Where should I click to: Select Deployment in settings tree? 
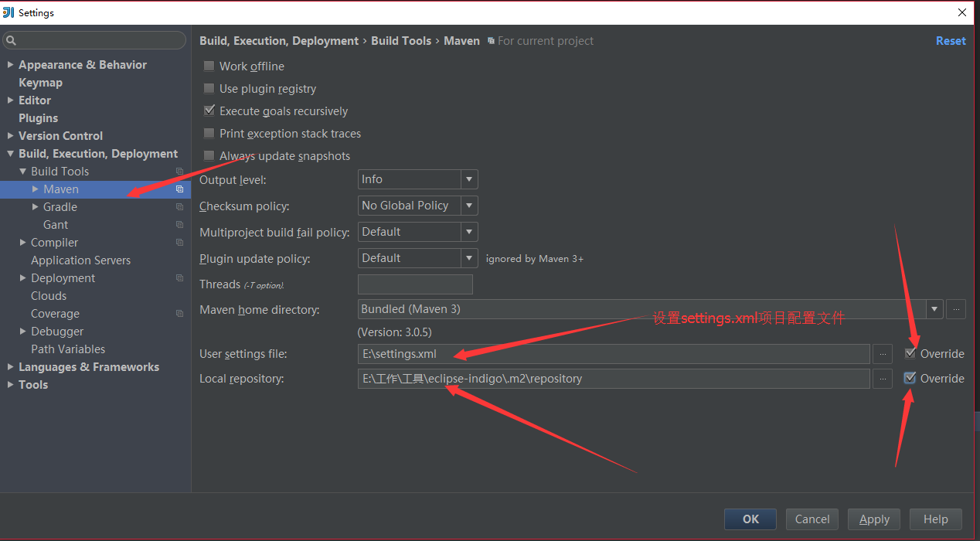[x=63, y=278]
